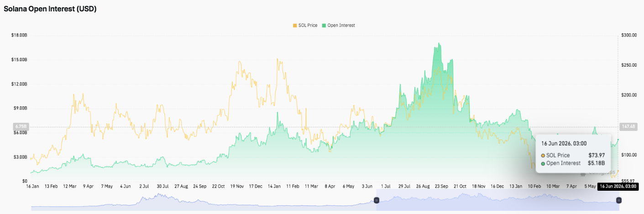Click the 30 Jul x-axis date label
The height and width of the screenshot is (214, 644).
pos(162,187)
